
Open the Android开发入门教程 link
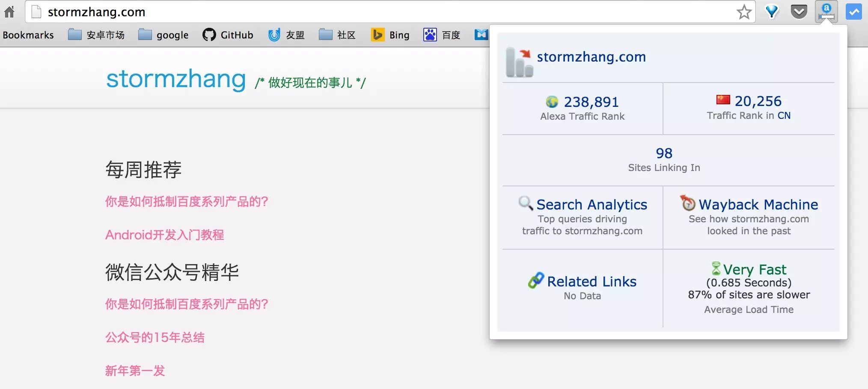tap(165, 235)
